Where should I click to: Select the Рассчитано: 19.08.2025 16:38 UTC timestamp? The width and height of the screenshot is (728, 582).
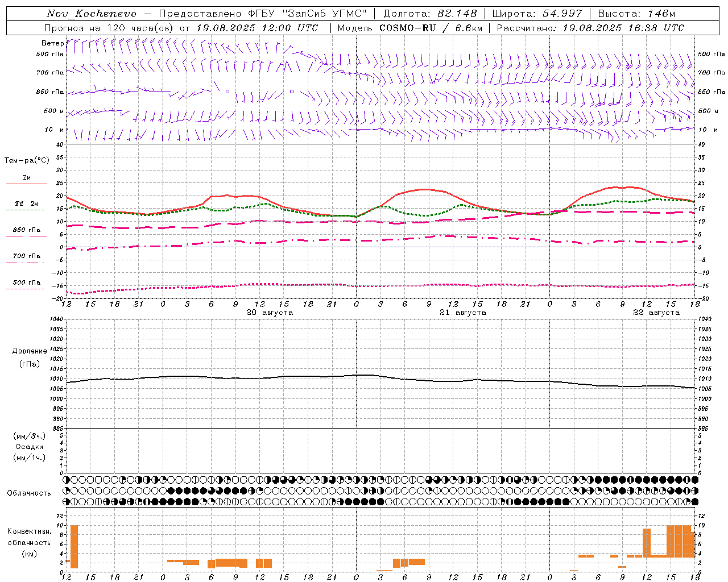pyautogui.click(x=590, y=28)
